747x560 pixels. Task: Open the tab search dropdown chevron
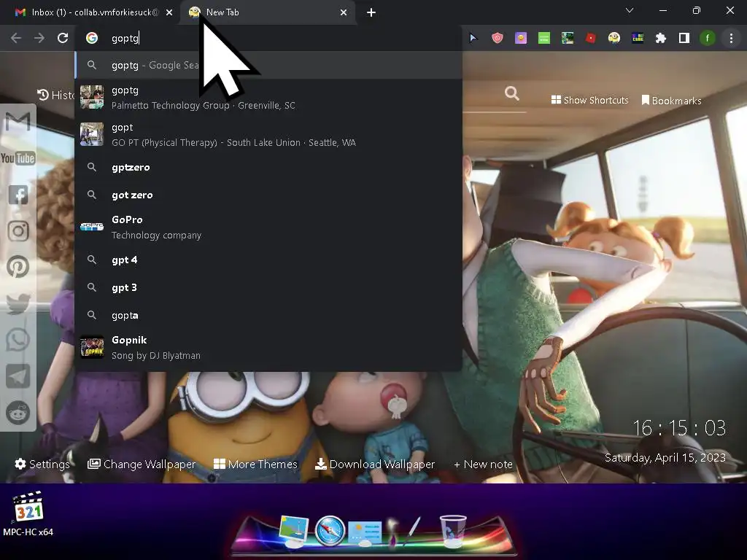630,10
